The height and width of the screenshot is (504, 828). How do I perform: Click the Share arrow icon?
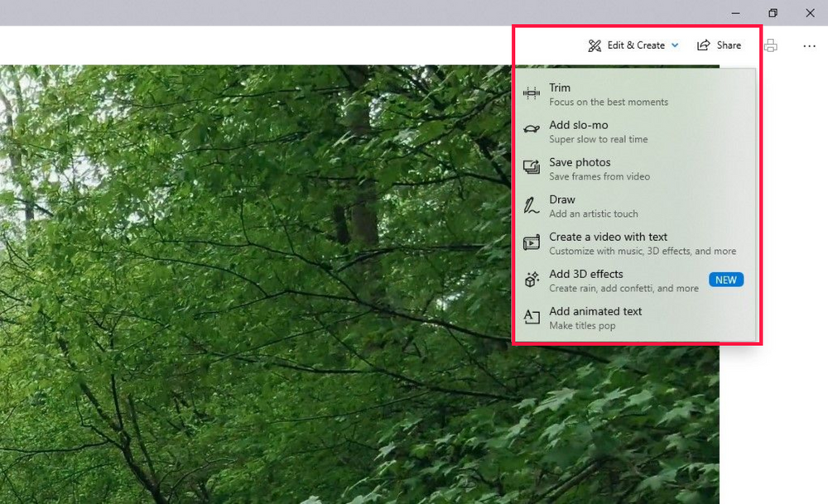(x=704, y=46)
